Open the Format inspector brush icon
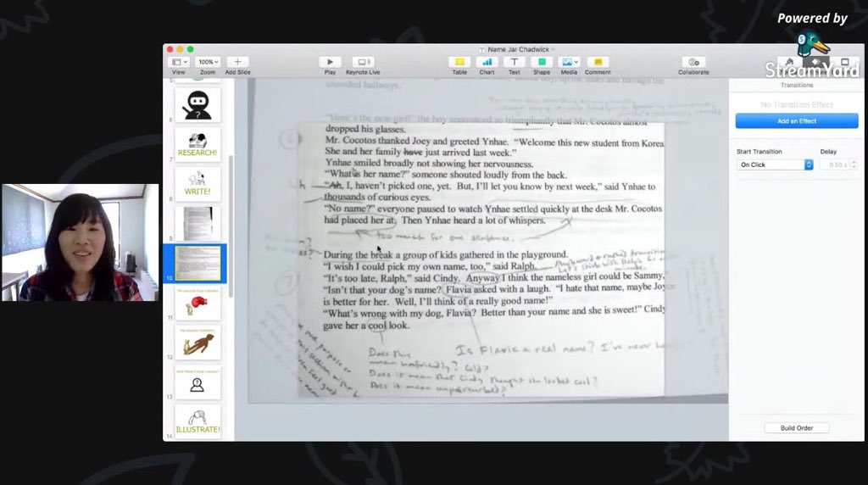This screenshot has width=868, height=485. coord(789,62)
